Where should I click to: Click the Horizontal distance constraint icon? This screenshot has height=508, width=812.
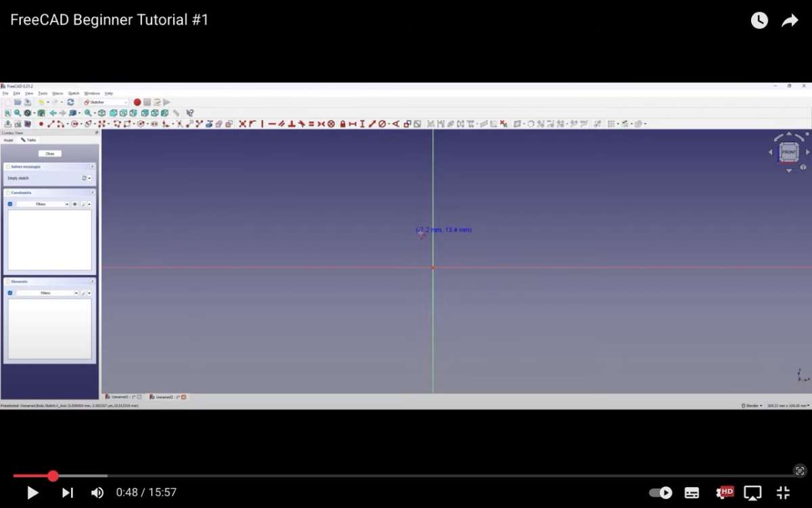pos(353,124)
